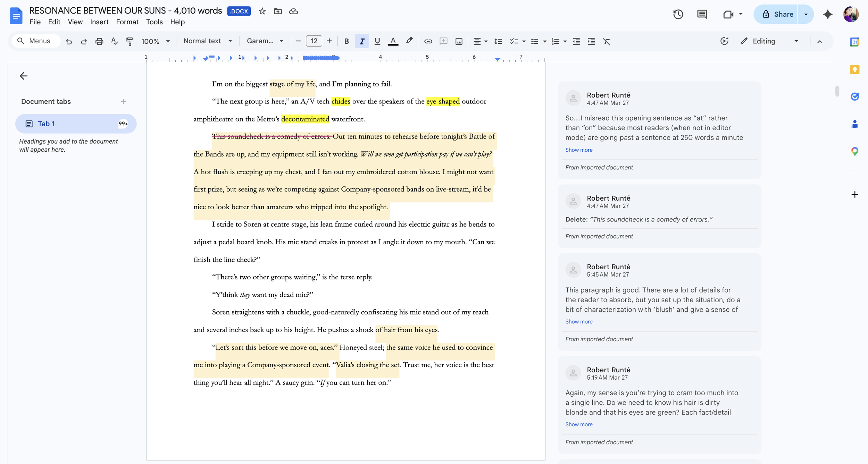Open Google Maps side panel
This screenshot has height=464, width=868.
854,151
